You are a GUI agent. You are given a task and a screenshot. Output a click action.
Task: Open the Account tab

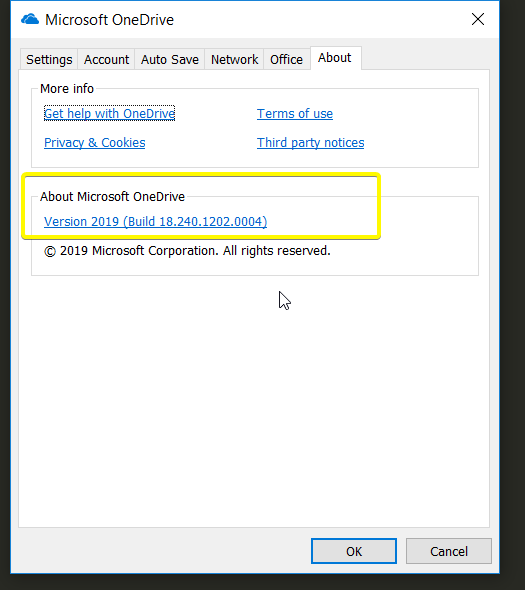tap(106, 59)
